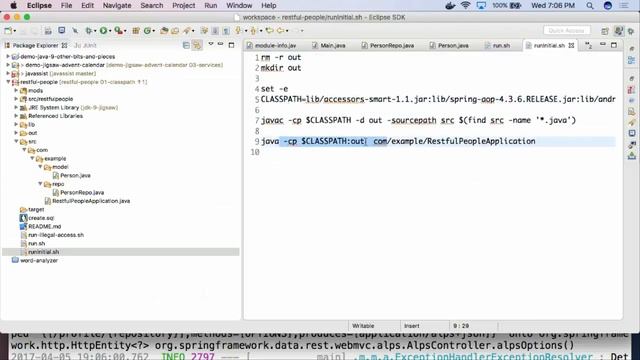Image resolution: width=640 pixels, height=360 pixels.
Task: Switch to the Main.java editor tab
Action: [x=329, y=45]
